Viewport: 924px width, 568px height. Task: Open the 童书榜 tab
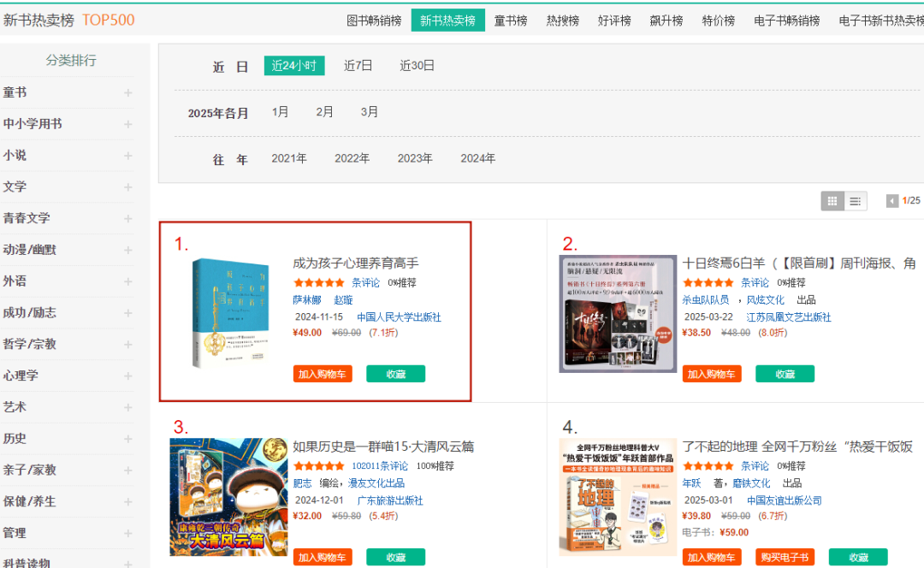pyautogui.click(x=511, y=21)
